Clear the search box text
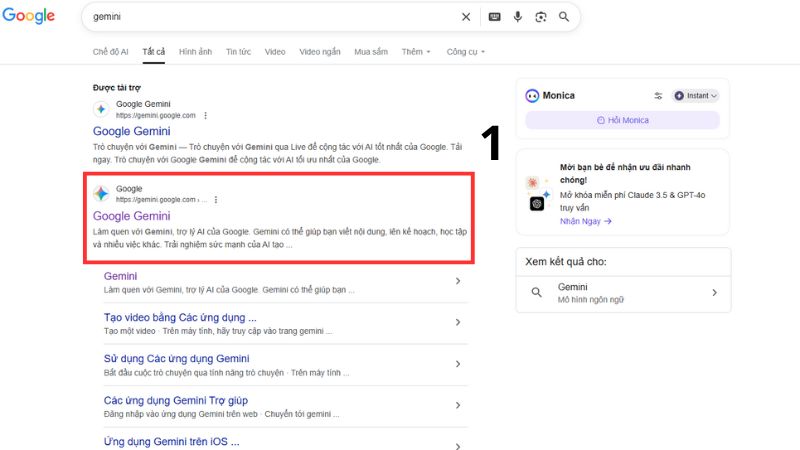800x450 pixels. click(x=466, y=17)
